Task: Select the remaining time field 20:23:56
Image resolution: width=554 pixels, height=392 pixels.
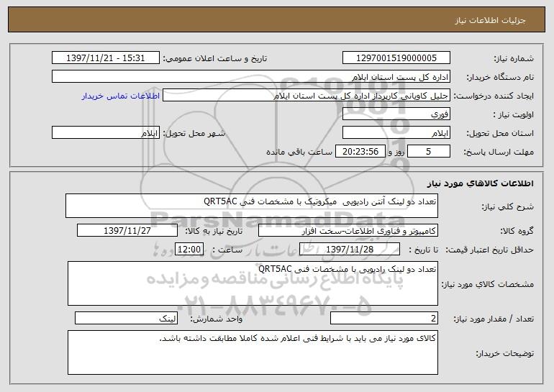Action: [x=360, y=152]
